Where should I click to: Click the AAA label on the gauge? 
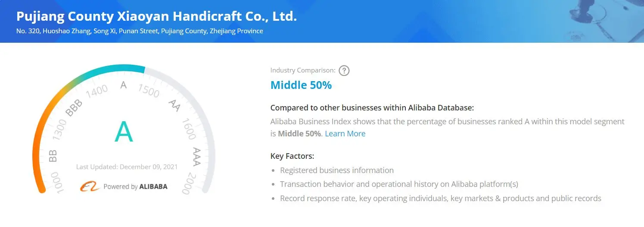click(196, 156)
